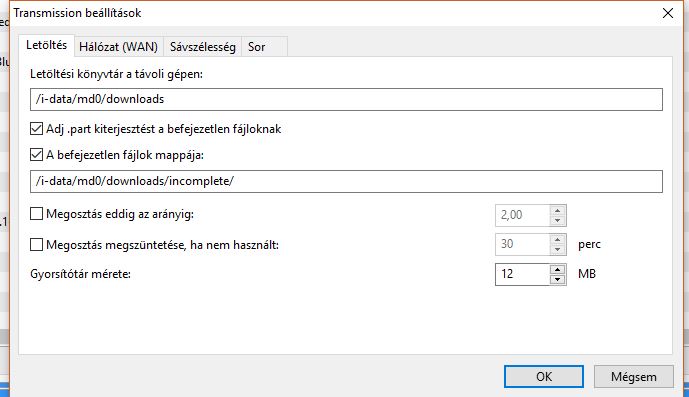Click the incomplete folder path field
689x397 pixels.
[x=346, y=181]
